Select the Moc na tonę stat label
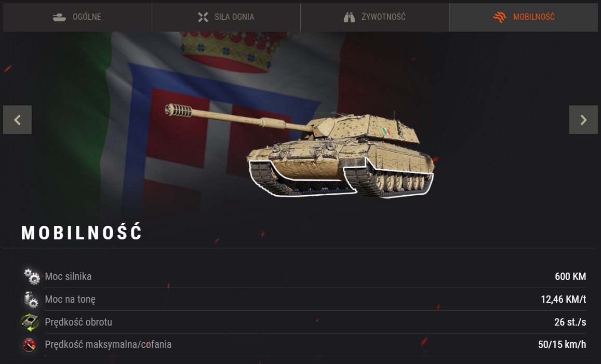The image size is (601, 364). pos(70,299)
